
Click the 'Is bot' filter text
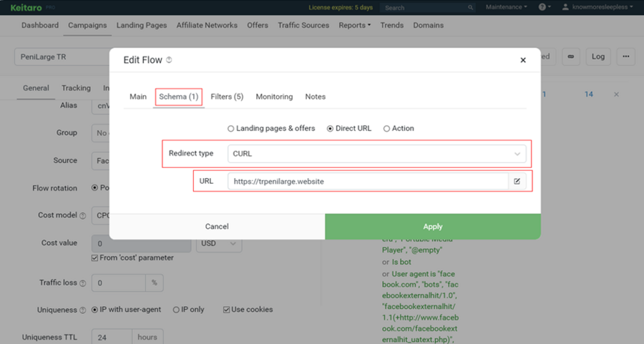tap(401, 262)
